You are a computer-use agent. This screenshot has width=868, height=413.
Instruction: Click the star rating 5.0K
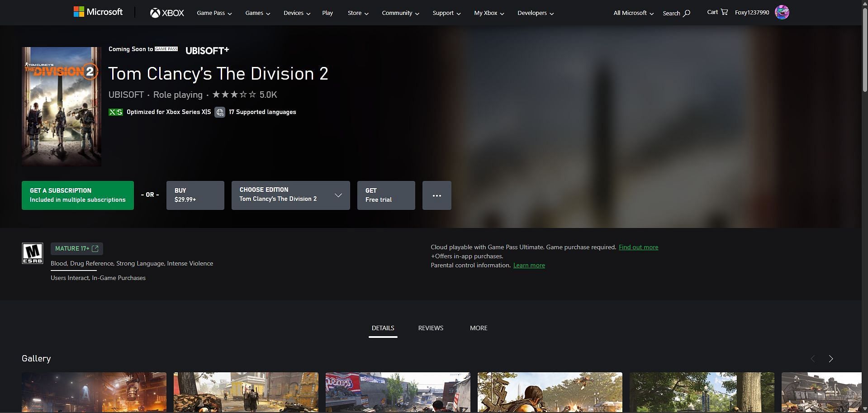[x=244, y=95]
